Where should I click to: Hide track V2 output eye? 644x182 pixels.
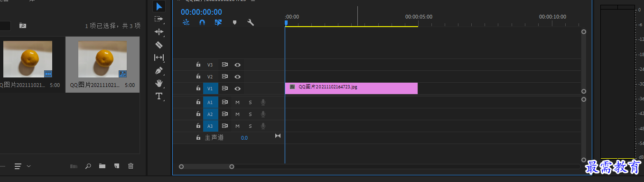click(237, 77)
